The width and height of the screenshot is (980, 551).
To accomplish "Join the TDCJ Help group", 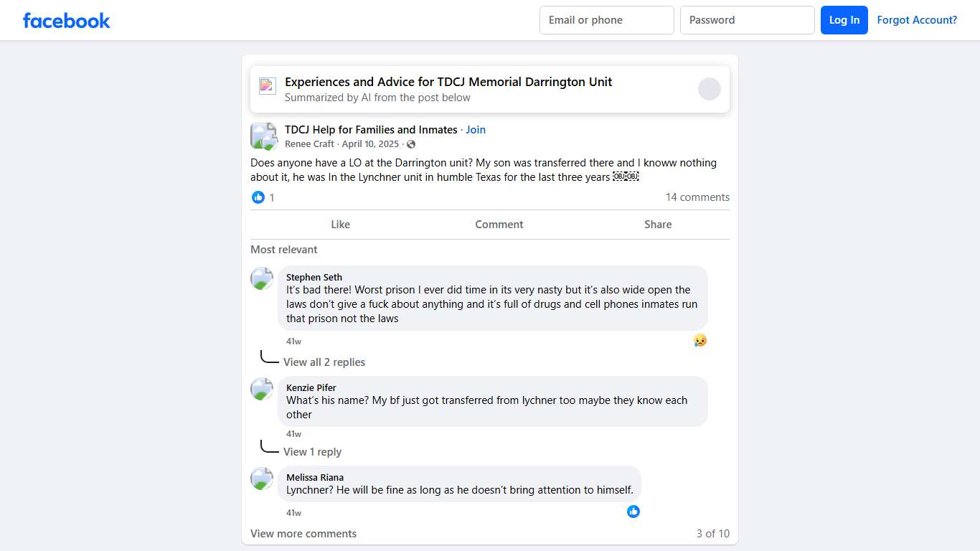I will [476, 130].
